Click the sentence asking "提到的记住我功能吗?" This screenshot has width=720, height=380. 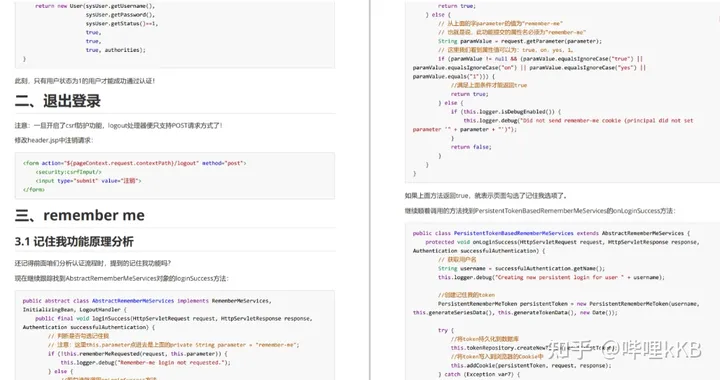[93, 263]
